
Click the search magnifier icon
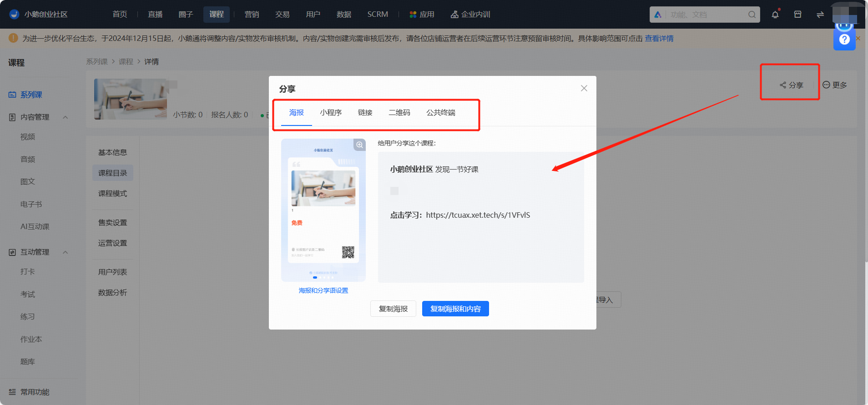752,15
